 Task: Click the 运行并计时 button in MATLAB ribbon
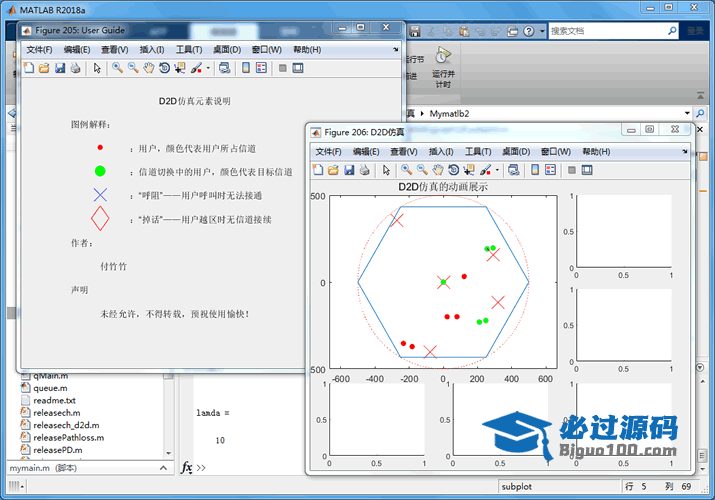pyautogui.click(x=443, y=67)
